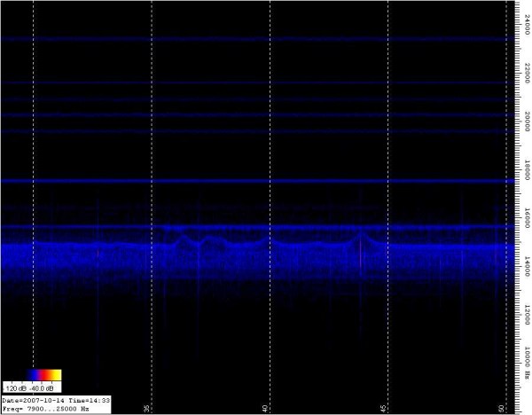
Task: Select the 50 time marker label
Action: click(x=502, y=407)
